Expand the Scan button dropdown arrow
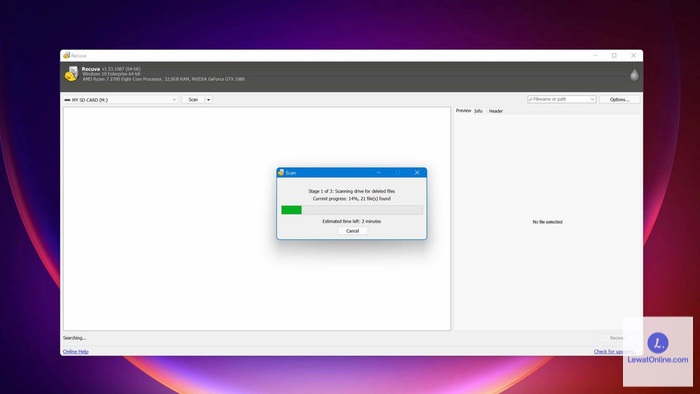This screenshot has height=394, width=700. click(208, 100)
